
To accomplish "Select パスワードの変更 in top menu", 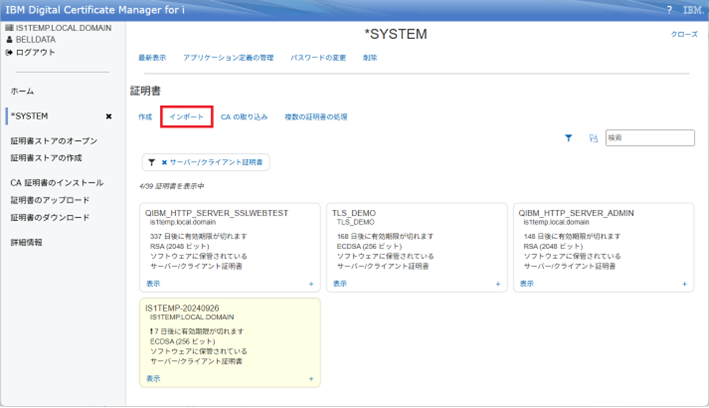I will click(x=318, y=58).
